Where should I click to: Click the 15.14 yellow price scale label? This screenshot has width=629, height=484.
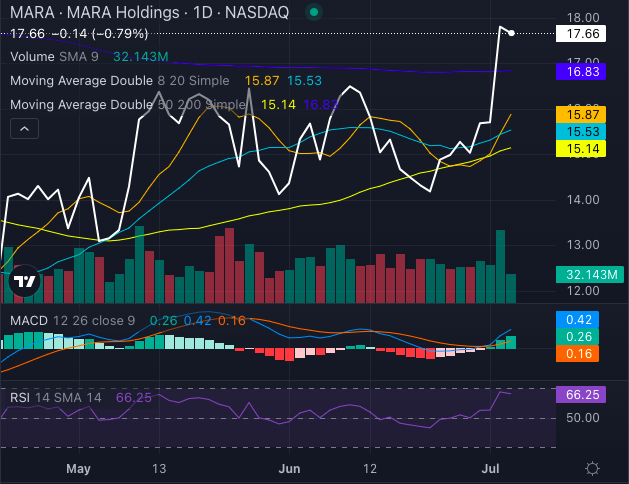tap(581, 149)
